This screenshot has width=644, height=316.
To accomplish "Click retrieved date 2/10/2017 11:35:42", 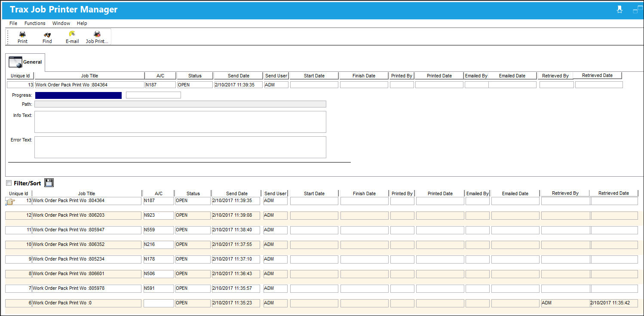I will [614, 303].
